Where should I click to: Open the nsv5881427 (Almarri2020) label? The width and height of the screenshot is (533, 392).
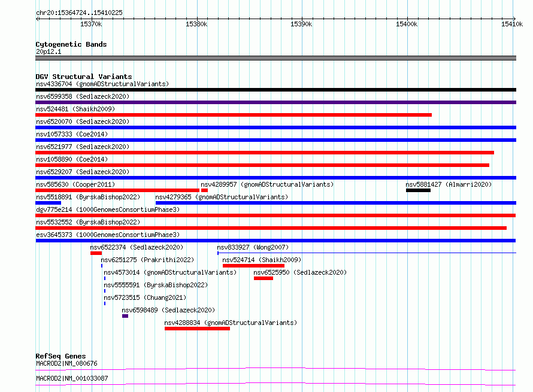(449, 184)
